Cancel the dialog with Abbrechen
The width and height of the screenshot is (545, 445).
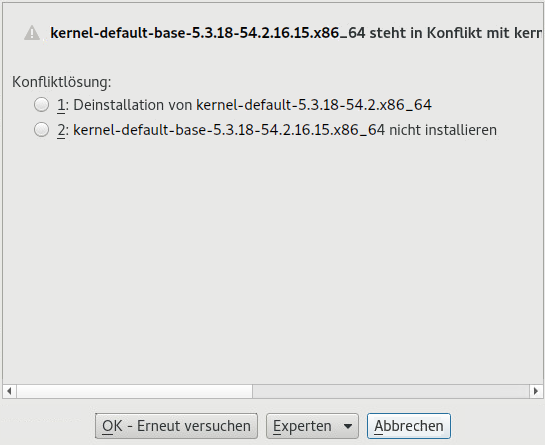tap(409, 426)
